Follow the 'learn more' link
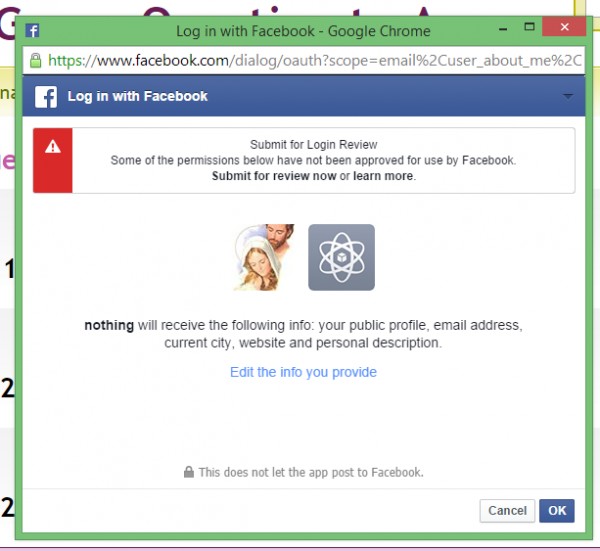 pyautogui.click(x=383, y=176)
